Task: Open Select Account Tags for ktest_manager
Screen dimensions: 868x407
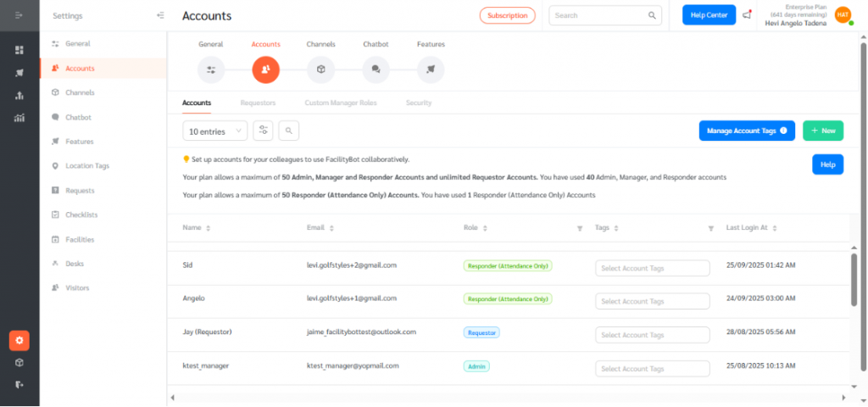Action: [652, 369]
